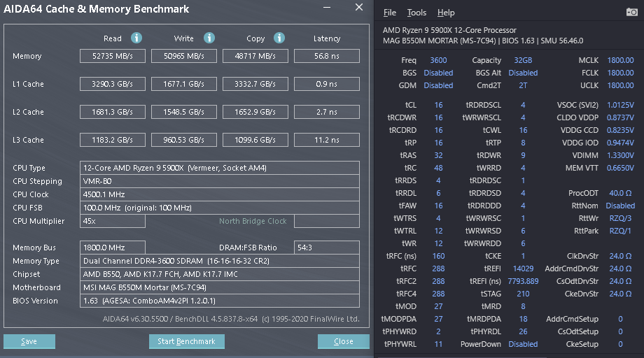644x358 pixels.
Task: Click the Motherboard field MSI MAG B550M Mortar
Action: (x=220, y=287)
